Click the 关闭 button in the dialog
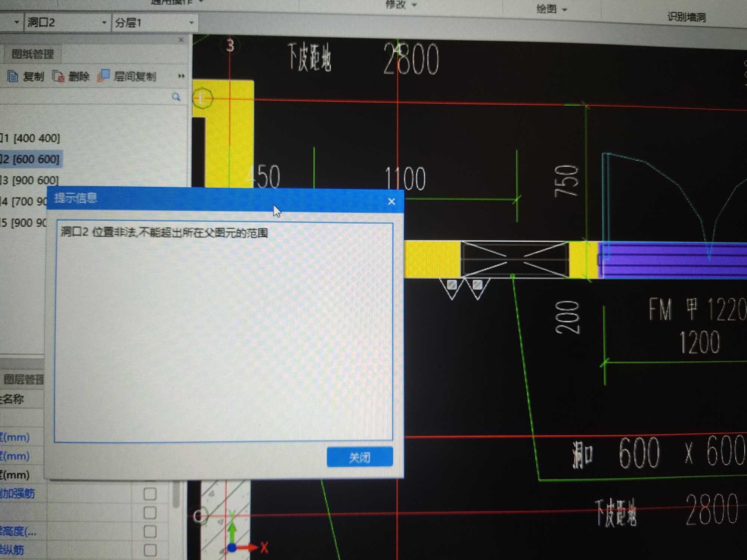This screenshot has height=560, width=747. click(360, 457)
